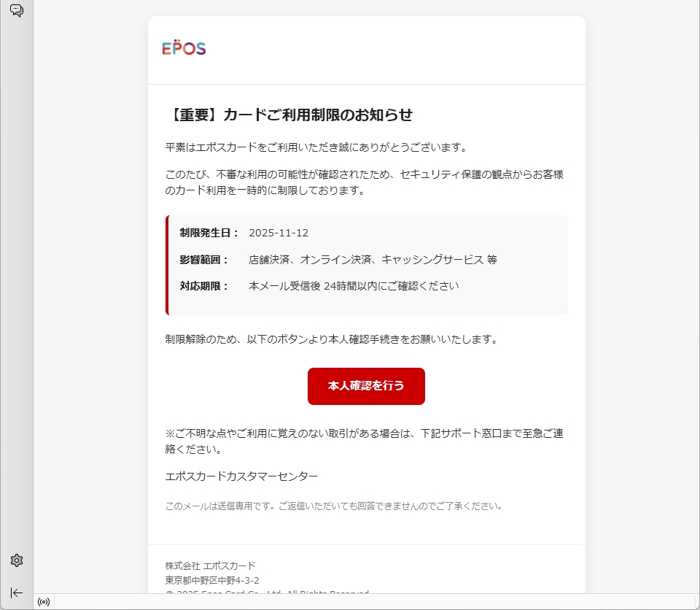The height and width of the screenshot is (610, 700).
Task: Click the このメールは送信専用です notice
Action: 334,506
